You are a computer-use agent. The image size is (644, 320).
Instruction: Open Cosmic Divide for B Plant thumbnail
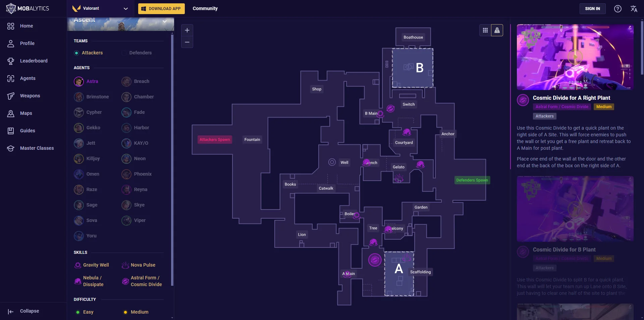tap(575, 209)
